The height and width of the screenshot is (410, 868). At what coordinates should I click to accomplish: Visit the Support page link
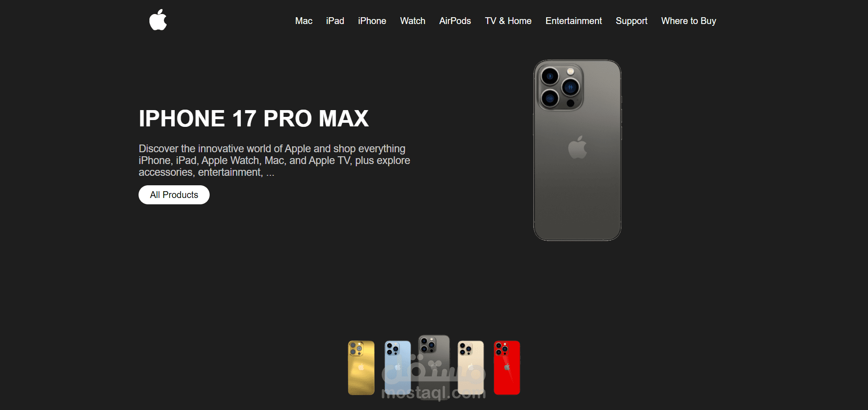[x=632, y=21]
